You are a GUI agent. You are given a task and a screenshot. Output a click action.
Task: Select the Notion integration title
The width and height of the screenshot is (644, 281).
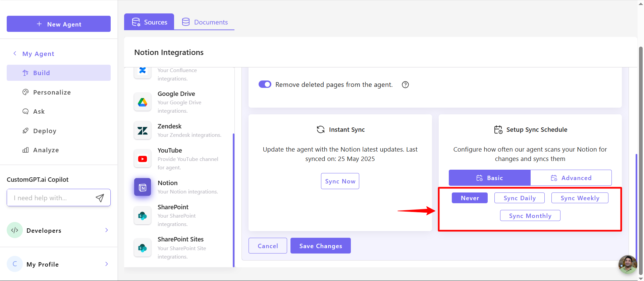tap(168, 183)
